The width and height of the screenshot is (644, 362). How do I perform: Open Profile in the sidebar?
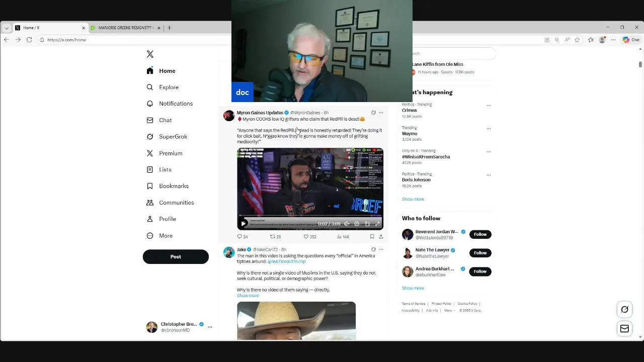point(161,219)
